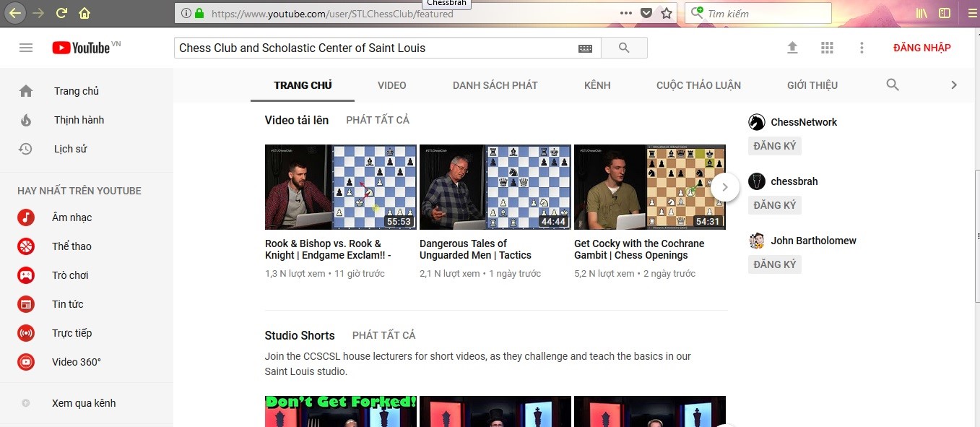Open the YouTube apps grid icon
The width and height of the screenshot is (980, 427).
(827, 48)
